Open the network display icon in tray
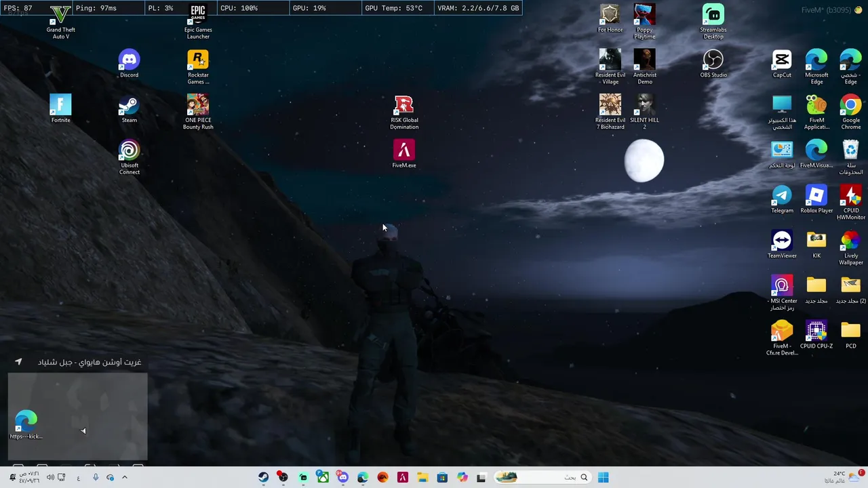 click(61, 477)
